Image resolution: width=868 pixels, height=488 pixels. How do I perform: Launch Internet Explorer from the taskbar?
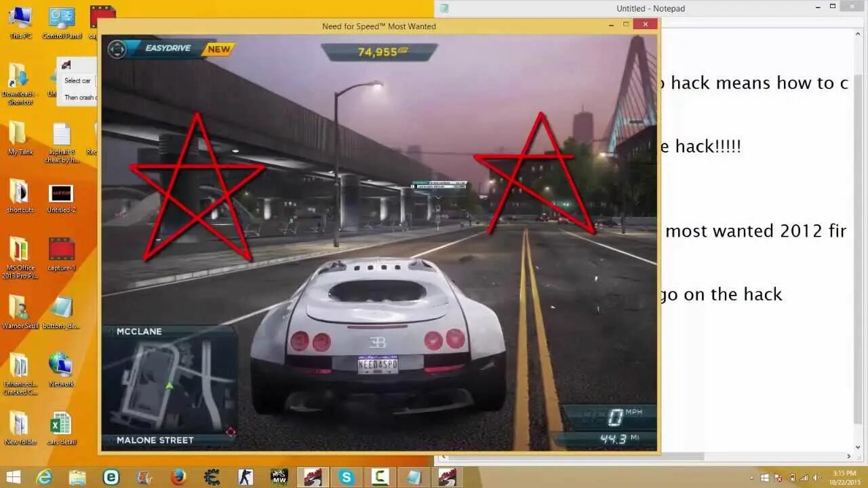coord(44,477)
